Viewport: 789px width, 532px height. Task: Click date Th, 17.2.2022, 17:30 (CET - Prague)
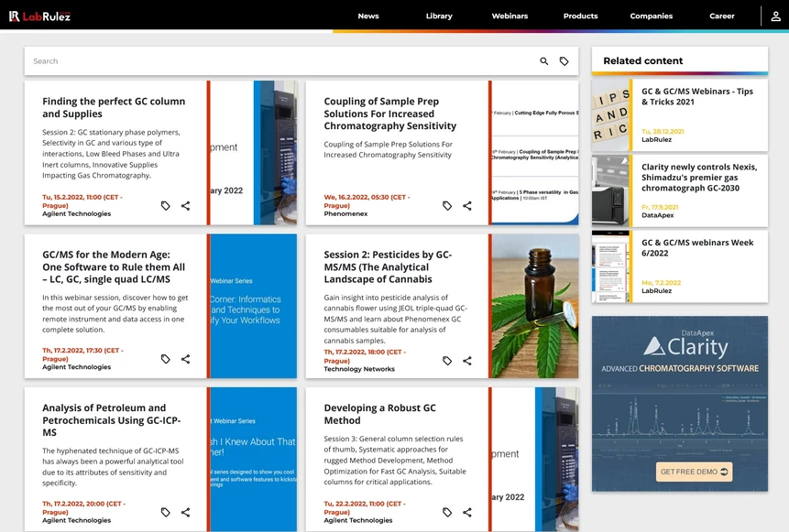83,354
